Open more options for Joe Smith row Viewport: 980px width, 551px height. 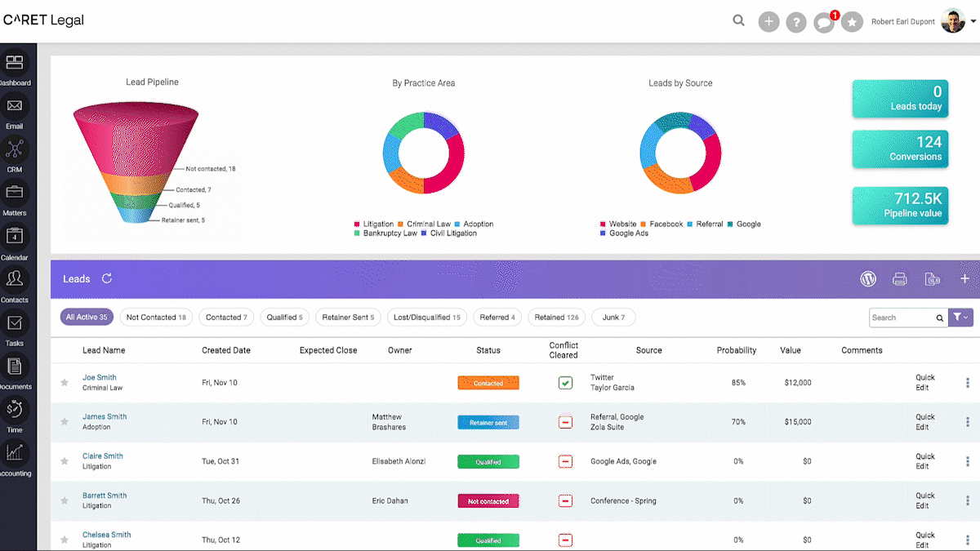pyautogui.click(x=967, y=383)
